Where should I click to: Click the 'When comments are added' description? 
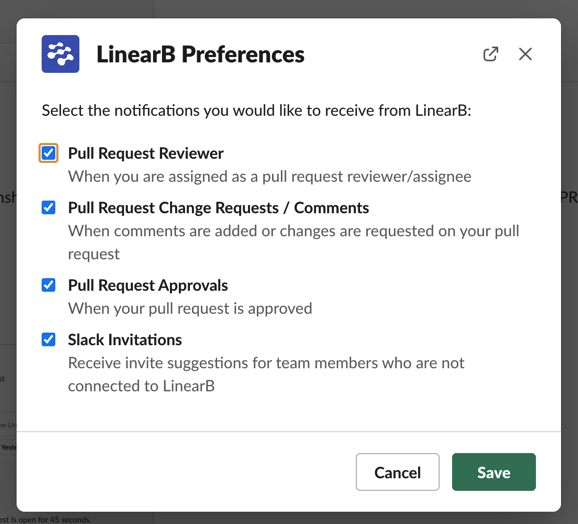[x=293, y=242]
